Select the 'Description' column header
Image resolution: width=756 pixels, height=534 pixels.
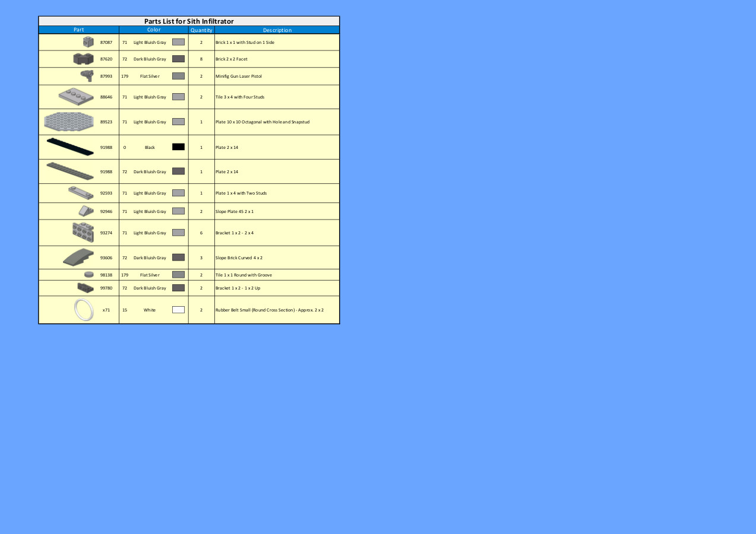click(x=277, y=30)
